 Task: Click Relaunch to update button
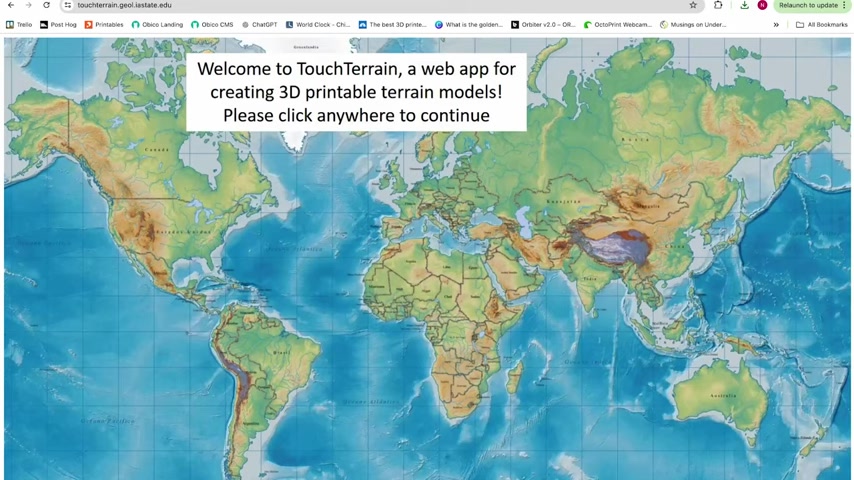click(x=808, y=5)
